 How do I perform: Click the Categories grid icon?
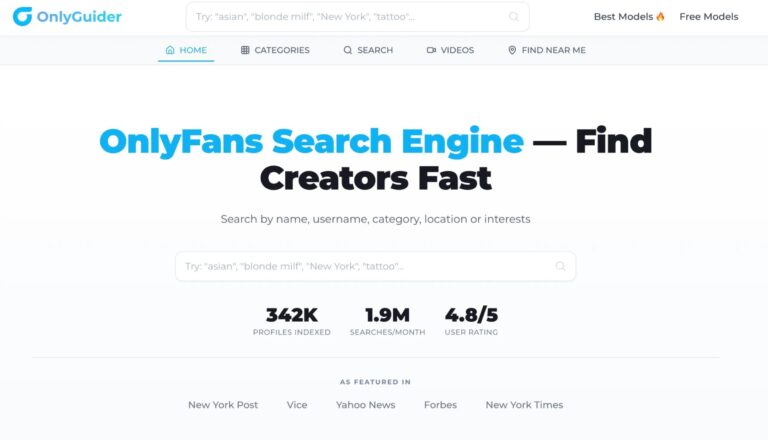pyautogui.click(x=245, y=50)
